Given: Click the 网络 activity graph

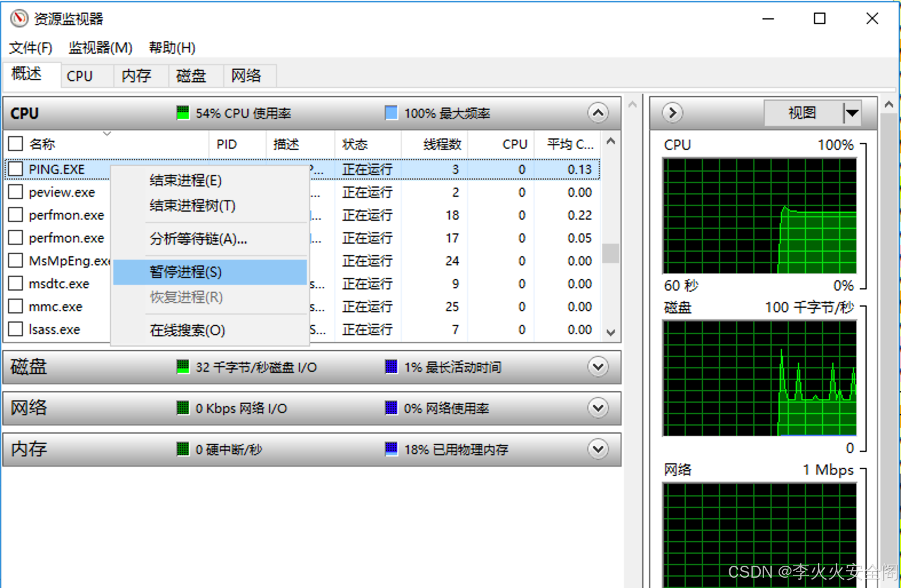Looking at the screenshot, I should tap(760, 535).
